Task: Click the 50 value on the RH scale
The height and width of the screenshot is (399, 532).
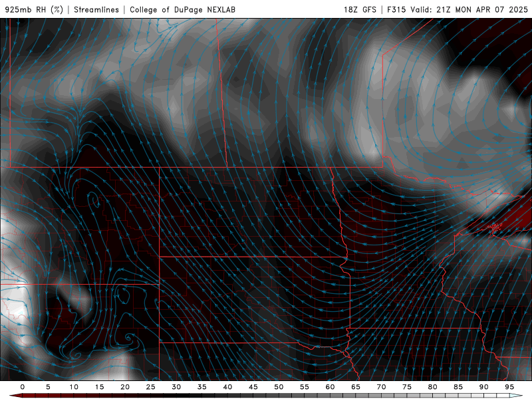Action: point(279,387)
